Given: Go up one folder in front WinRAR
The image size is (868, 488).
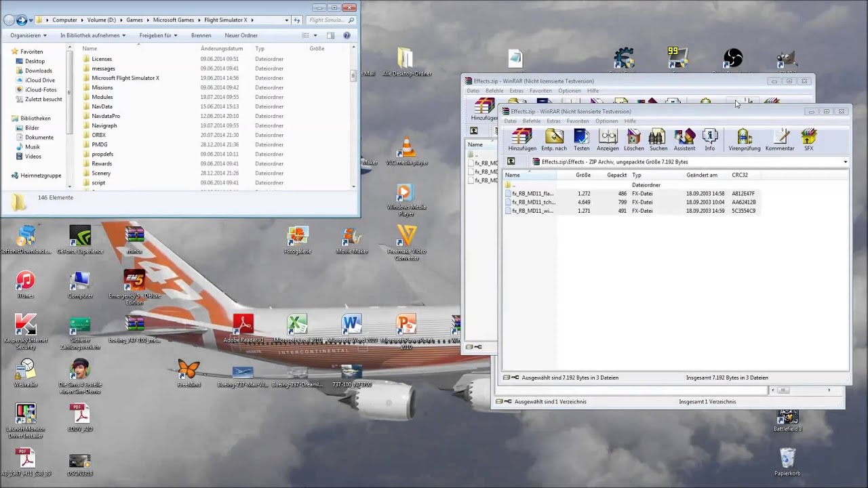Looking at the screenshot, I should point(511,162).
